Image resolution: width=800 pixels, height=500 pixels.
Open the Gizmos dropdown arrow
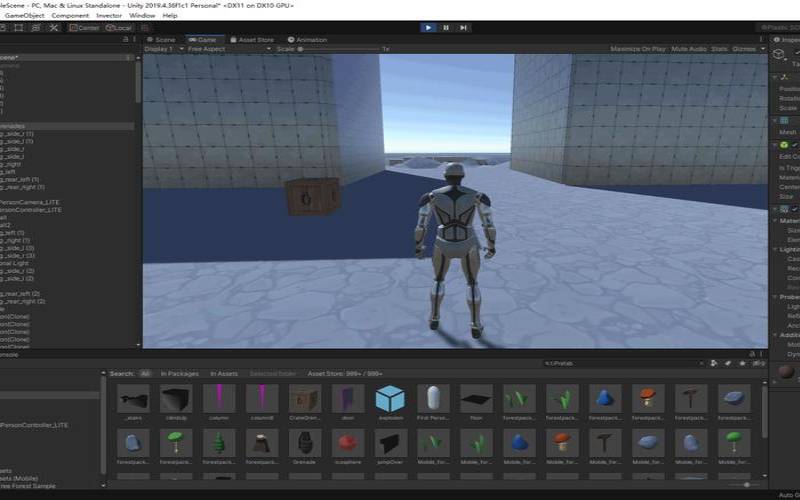(x=763, y=49)
